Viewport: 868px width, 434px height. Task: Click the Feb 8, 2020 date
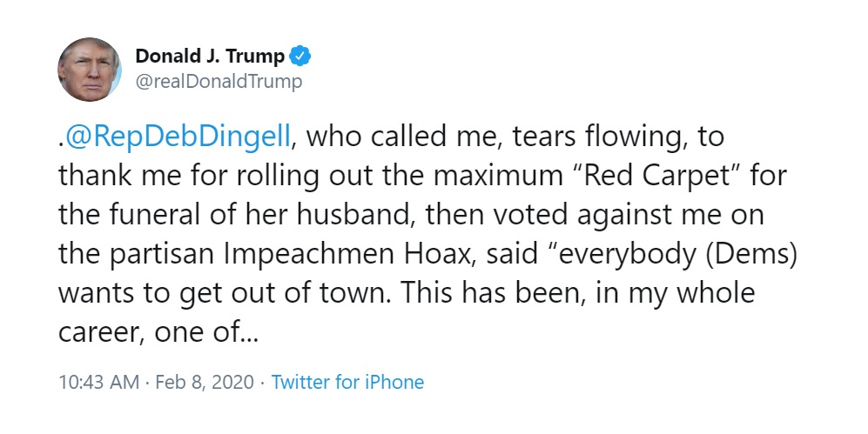205,382
